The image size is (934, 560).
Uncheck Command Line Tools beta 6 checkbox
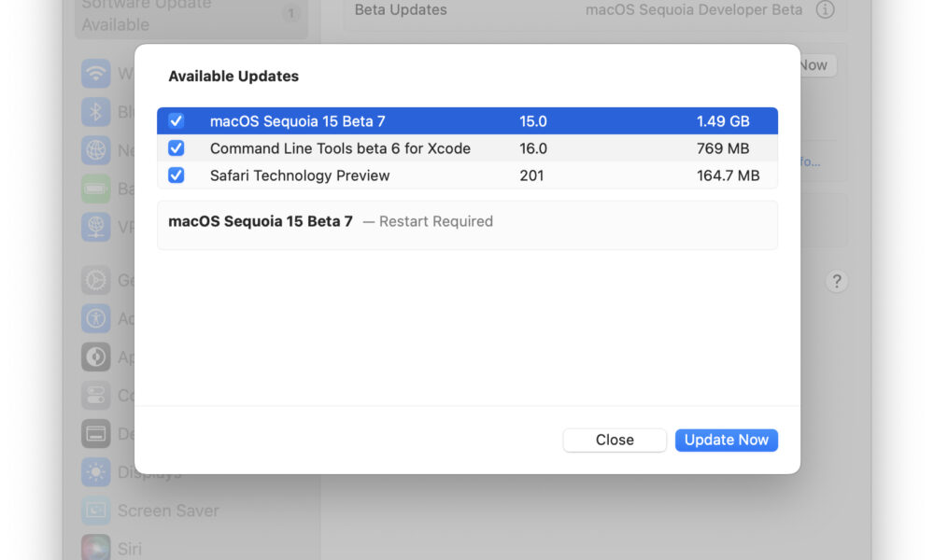(176, 148)
